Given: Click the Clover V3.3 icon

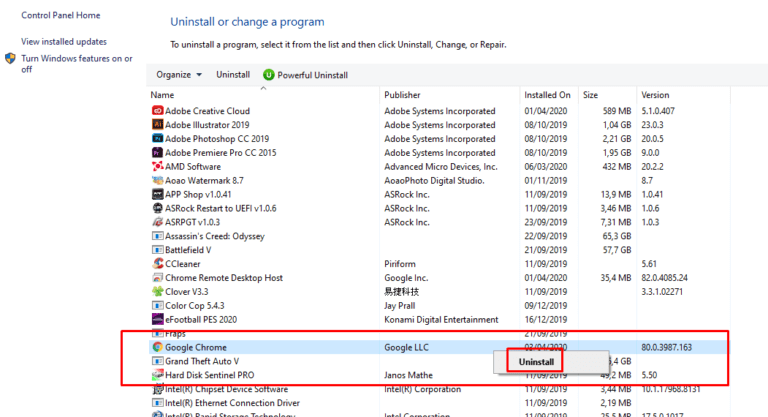Looking at the screenshot, I should tap(157, 292).
